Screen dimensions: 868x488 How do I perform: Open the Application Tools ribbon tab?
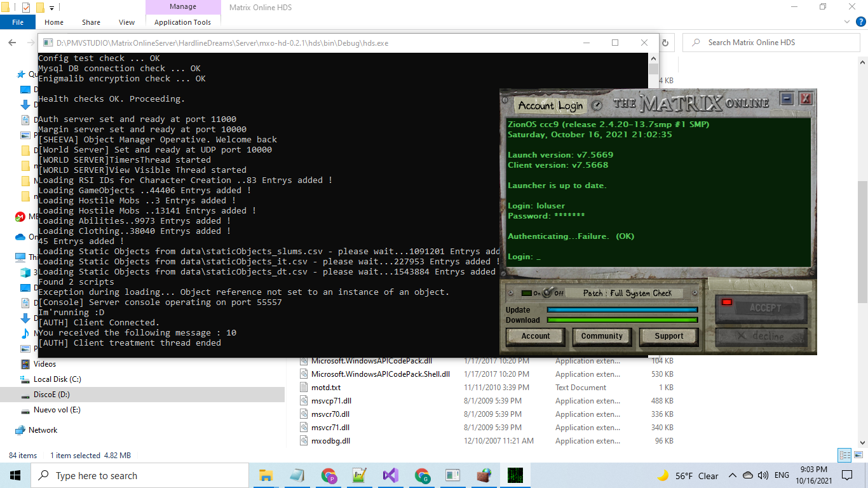coord(182,22)
